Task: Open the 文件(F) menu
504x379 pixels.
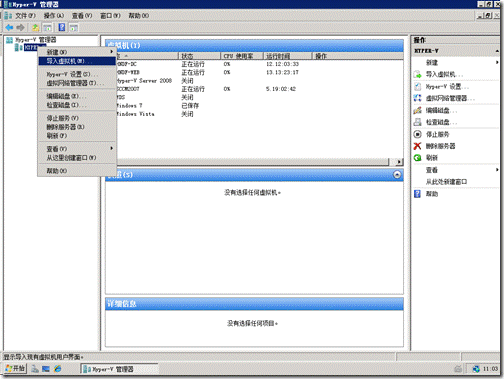Action: (25, 16)
